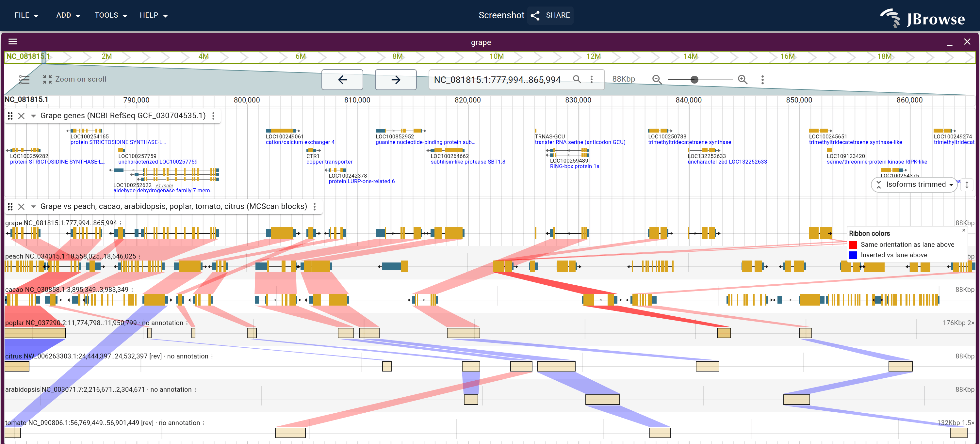Grab the drag handle of MCScan blocks track
This screenshot has height=444, width=980.
click(10, 207)
